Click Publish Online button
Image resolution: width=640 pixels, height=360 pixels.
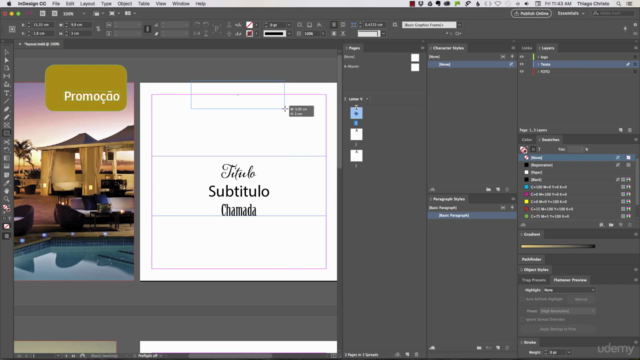pos(531,13)
